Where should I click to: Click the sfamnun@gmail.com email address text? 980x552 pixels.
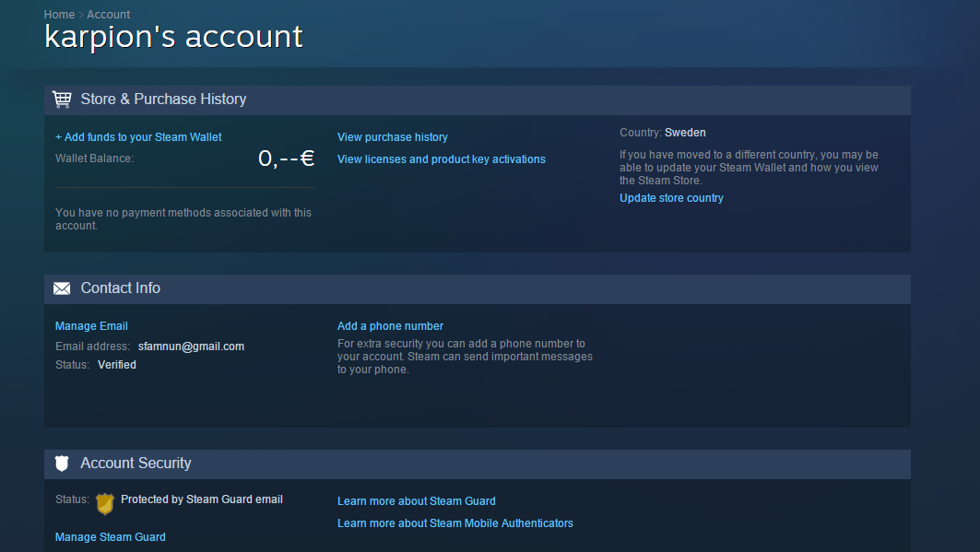(x=191, y=346)
